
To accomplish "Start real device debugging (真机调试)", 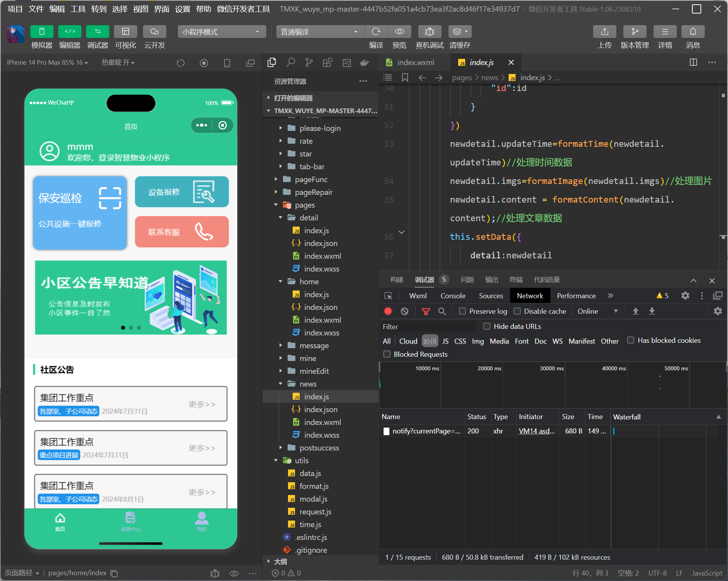I will (x=430, y=31).
